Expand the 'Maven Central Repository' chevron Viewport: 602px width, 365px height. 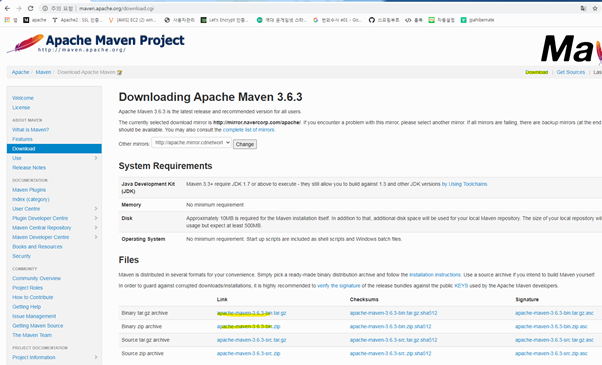click(x=96, y=228)
